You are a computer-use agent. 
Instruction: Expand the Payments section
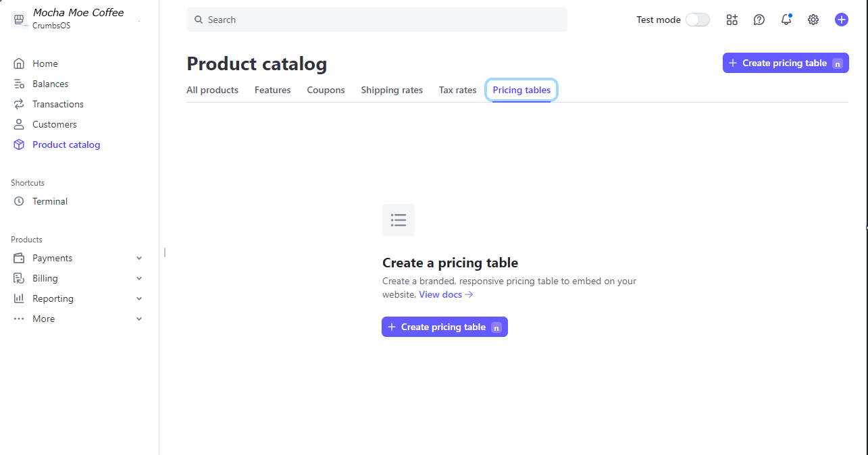click(139, 258)
